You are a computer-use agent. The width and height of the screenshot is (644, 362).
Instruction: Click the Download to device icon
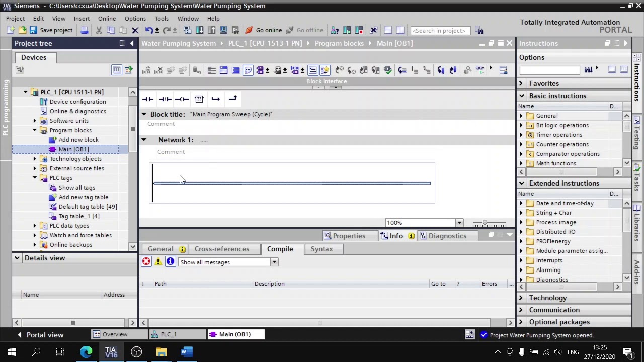point(200,30)
